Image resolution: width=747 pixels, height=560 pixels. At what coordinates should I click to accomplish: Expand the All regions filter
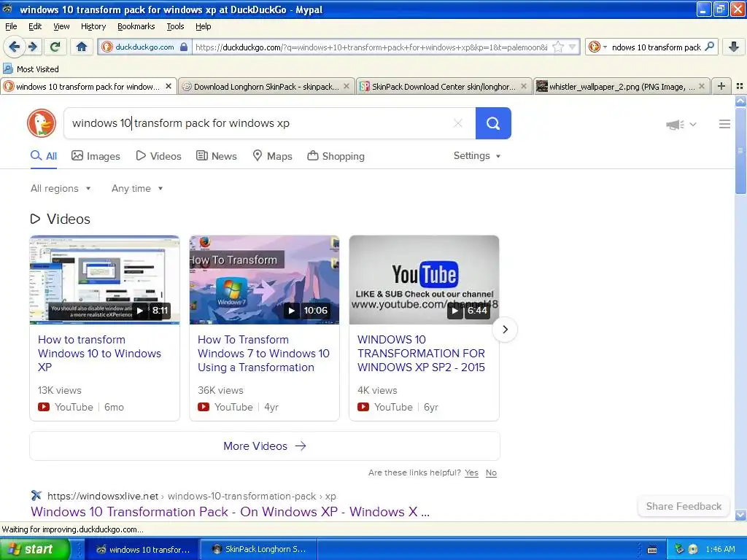coord(61,189)
